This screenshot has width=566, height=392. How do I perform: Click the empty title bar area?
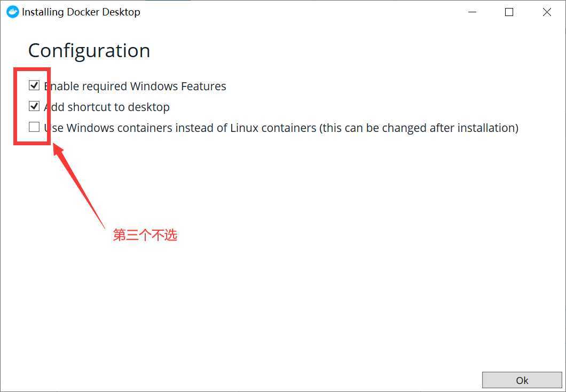(300, 12)
